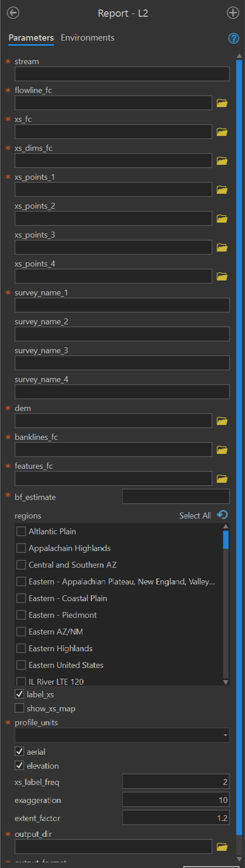The height and width of the screenshot is (868, 245).
Task: Click the back arrow icon
Action: 13,13
